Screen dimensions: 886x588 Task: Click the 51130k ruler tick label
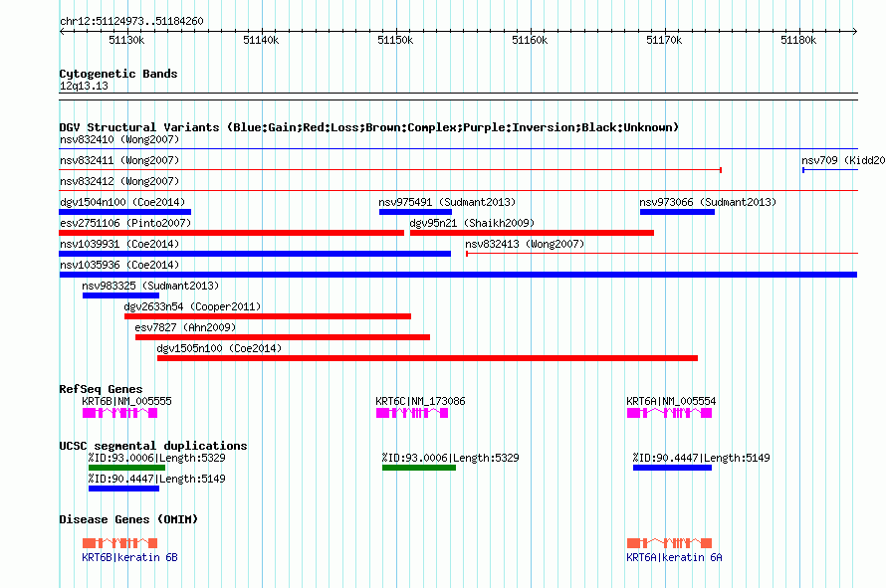point(126,40)
